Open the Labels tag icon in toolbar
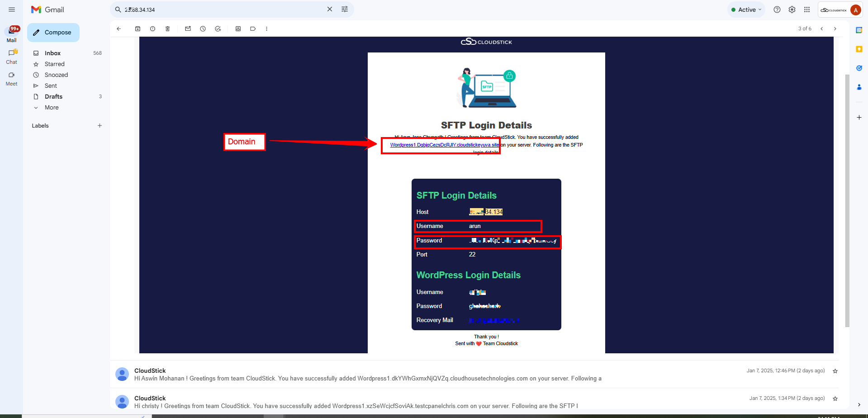This screenshot has height=418, width=868. [x=253, y=29]
